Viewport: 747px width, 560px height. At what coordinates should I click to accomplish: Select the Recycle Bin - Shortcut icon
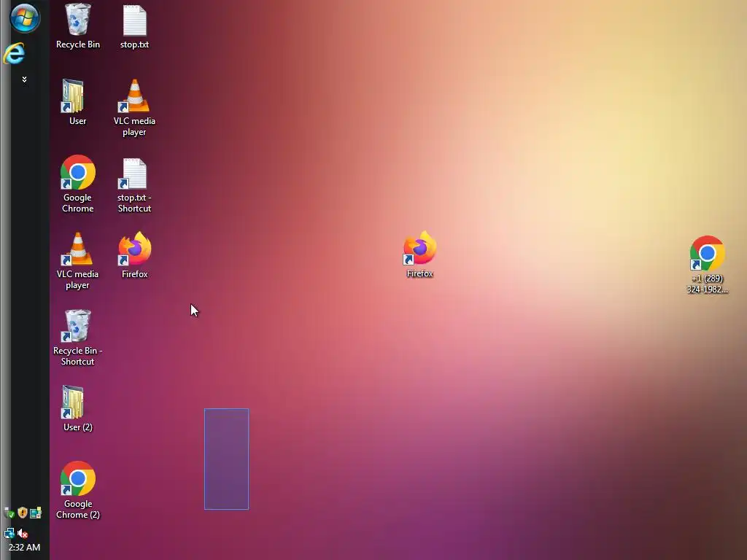click(77, 338)
